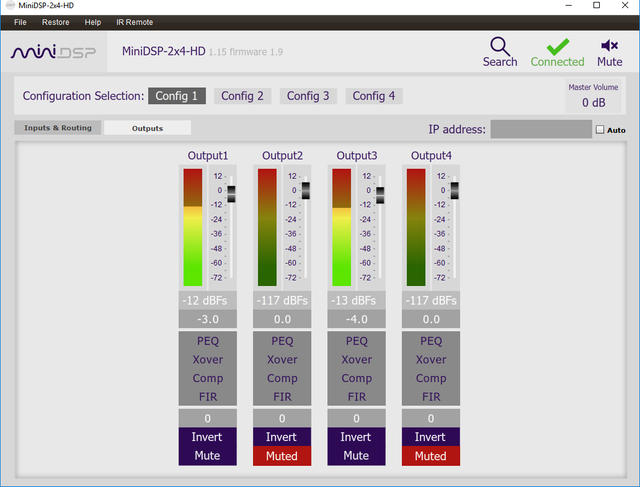Select Config 1
The width and height of the screenshot is (640, 487).
(x=177, y=96)
